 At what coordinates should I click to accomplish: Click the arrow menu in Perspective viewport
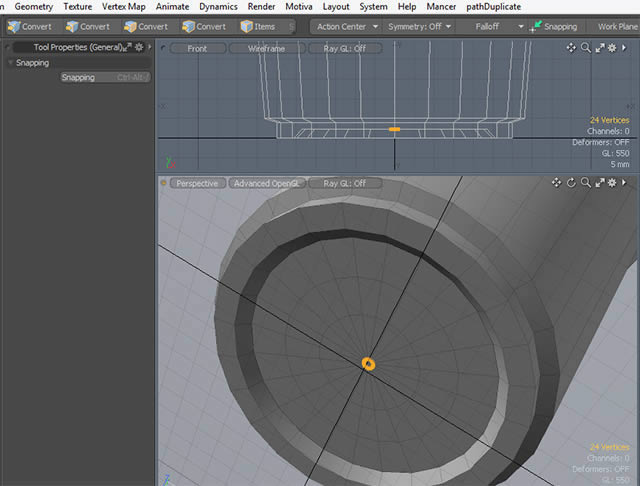coord(624,182)
